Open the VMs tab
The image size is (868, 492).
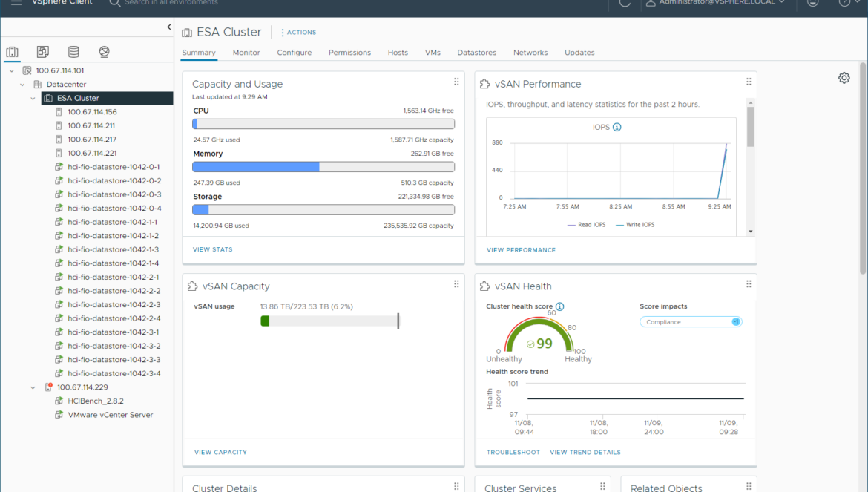tap(433, 53)
